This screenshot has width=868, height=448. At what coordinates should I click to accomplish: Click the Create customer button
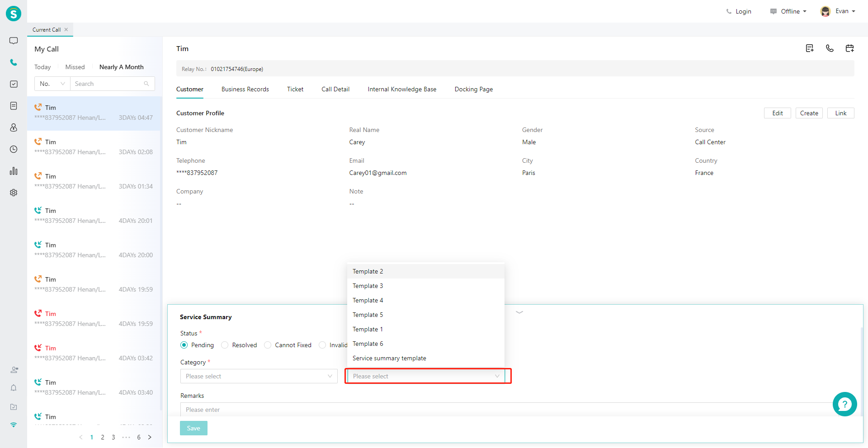click(x=809, y=113)
